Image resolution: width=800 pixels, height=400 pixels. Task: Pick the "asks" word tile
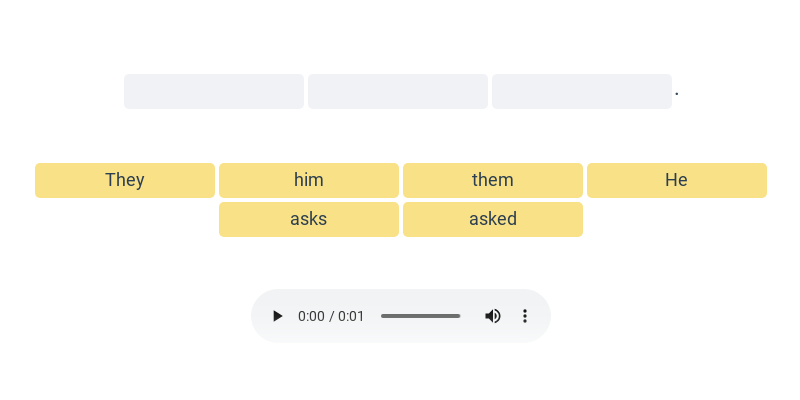point(309,219)
